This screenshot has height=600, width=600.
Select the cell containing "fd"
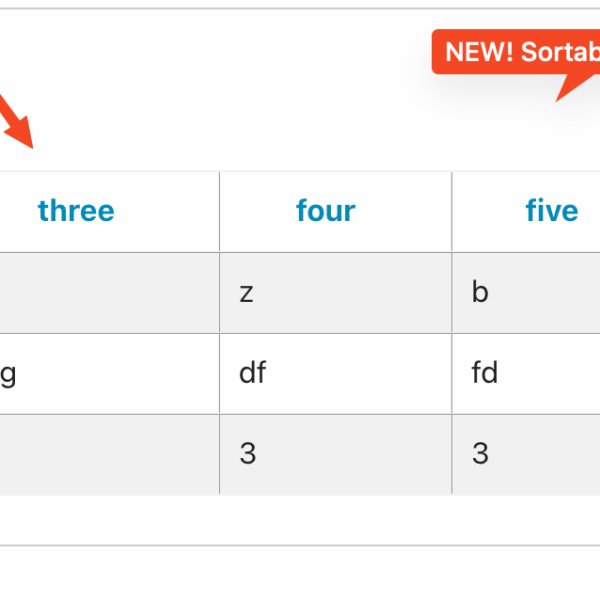(x=526, y=373)
